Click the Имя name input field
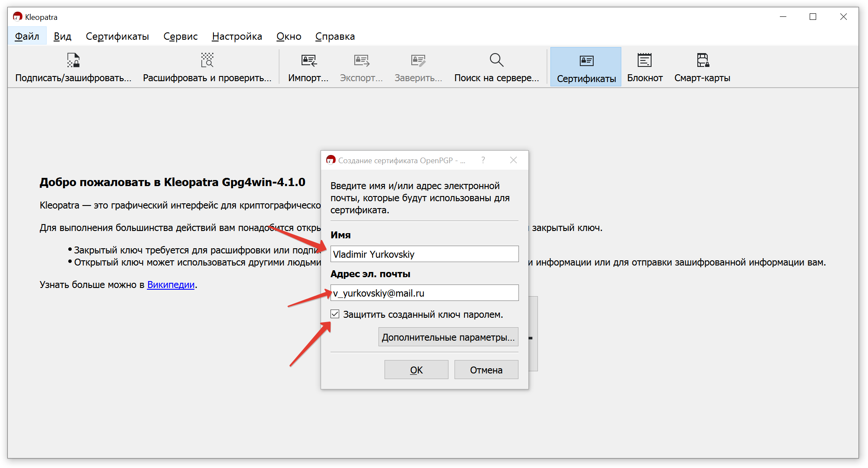The width and height of the screenshot is (868, 468). [x=424, y=254]
